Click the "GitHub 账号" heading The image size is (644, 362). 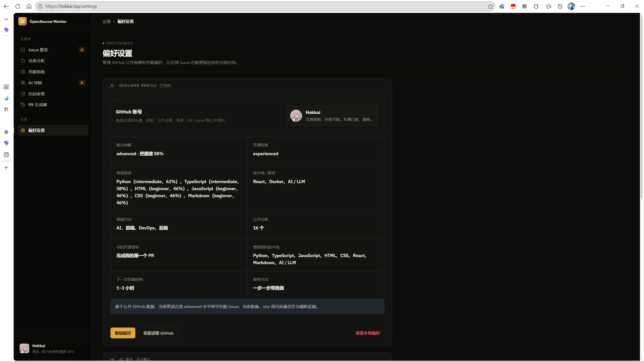pos(129,112)
